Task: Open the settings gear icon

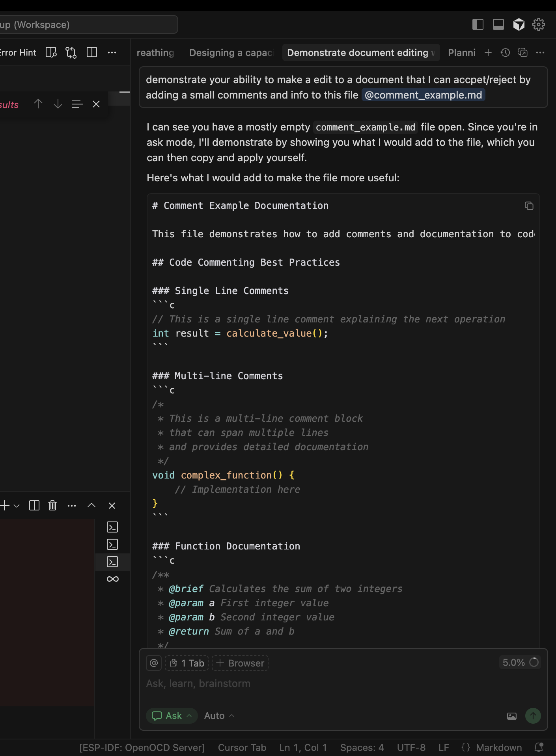Action: [x=538, y=24]
